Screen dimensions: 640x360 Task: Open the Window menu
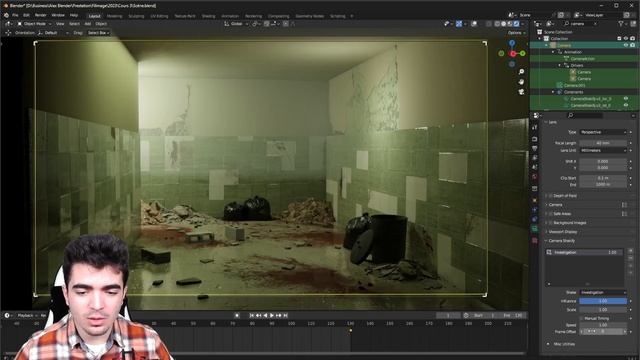point(58,15)
